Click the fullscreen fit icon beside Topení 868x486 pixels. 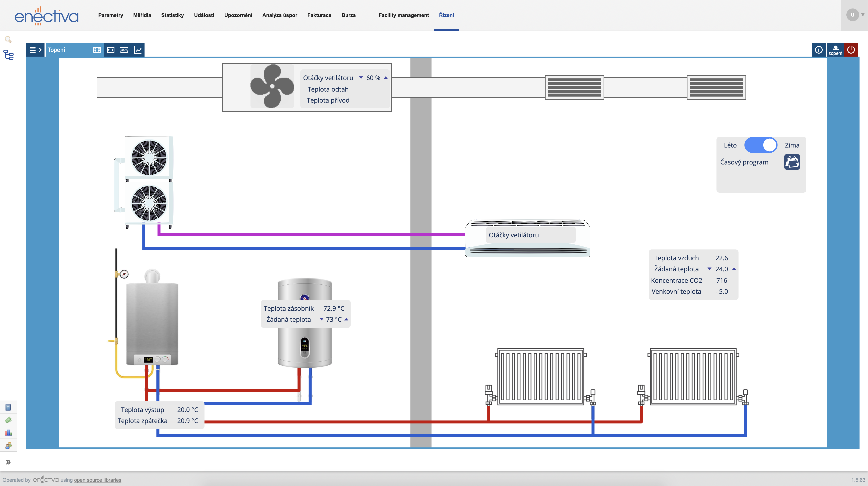97,50
